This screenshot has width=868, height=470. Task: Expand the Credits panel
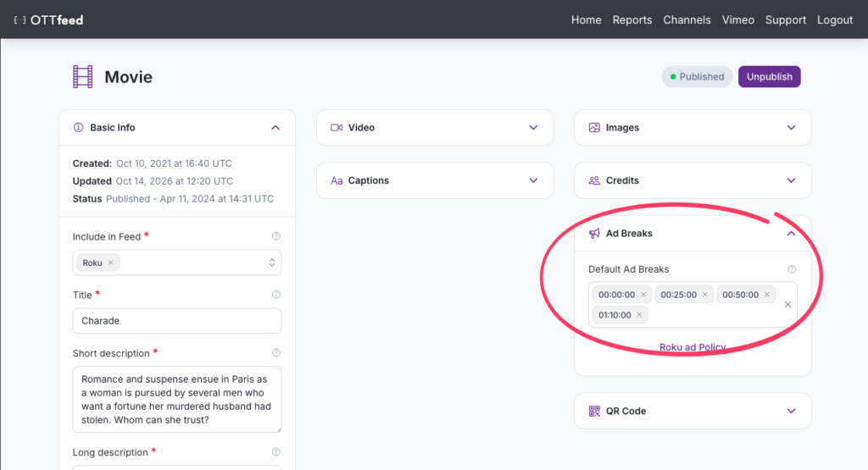pos(792,181)
